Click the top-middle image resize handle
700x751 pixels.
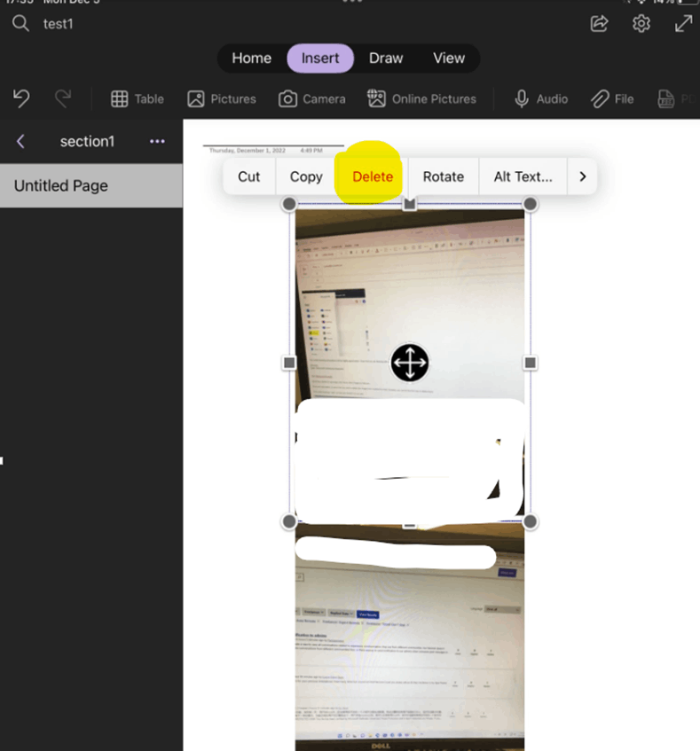(409, 204)
